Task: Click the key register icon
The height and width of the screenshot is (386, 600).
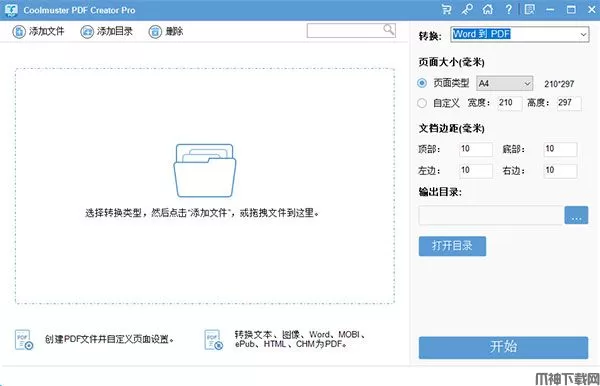Action: 467,10
